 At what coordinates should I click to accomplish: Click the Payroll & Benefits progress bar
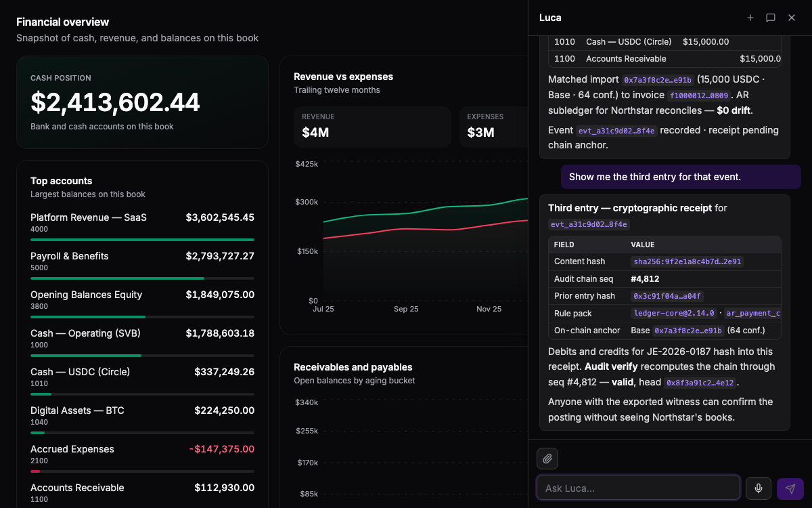[x=142, y=278]
